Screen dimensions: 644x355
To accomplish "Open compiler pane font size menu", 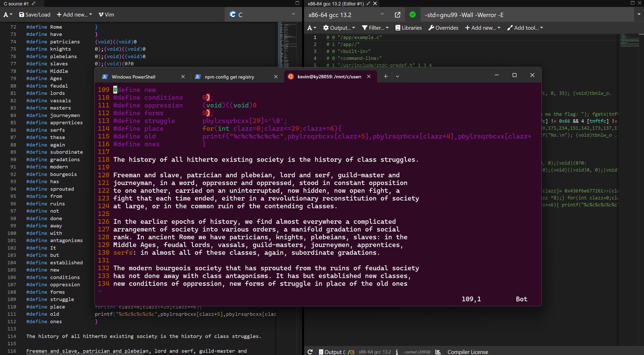I will [312, 28].
